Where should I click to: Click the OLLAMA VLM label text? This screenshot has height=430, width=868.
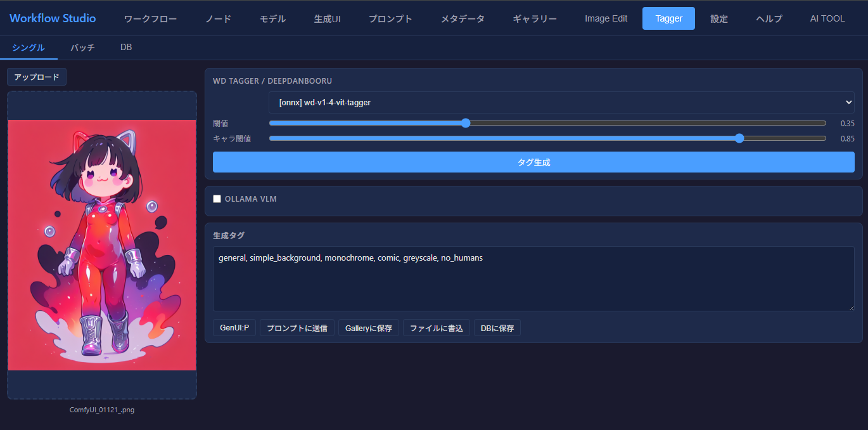(x=251, y=199)
